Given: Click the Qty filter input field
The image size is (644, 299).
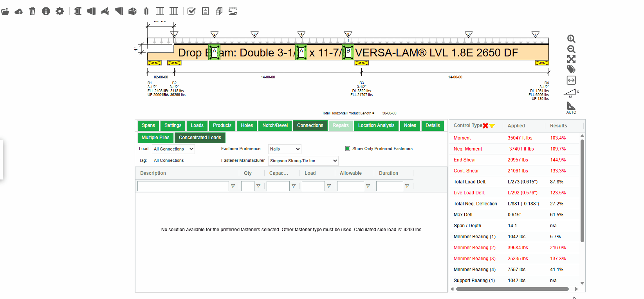Looking at the screenshot, I should pos(248,186).
